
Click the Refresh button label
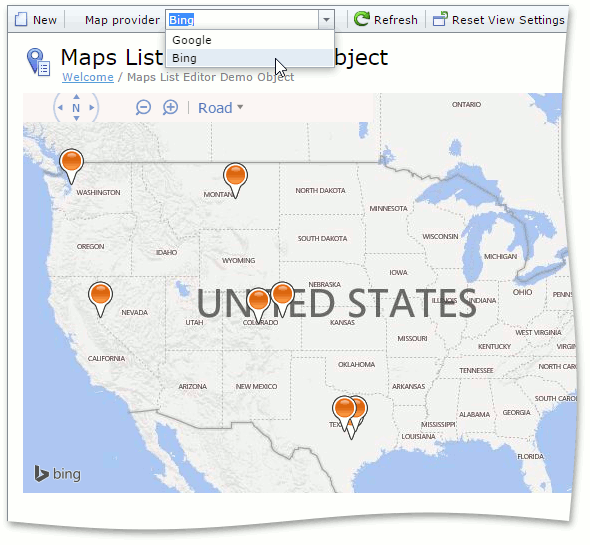pyautogui.click(x=396, y=20)
